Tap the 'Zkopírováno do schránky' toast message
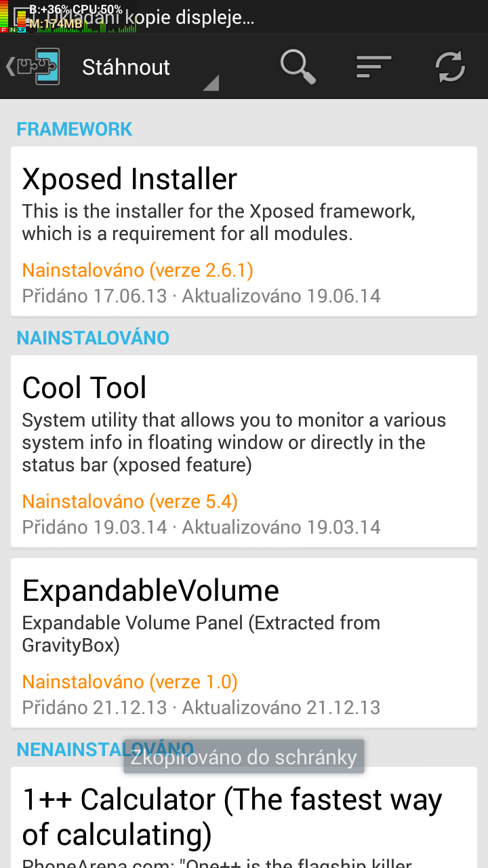Image resolution: width=488 pixels, height=868 pixels. click(x=244, y=757)
